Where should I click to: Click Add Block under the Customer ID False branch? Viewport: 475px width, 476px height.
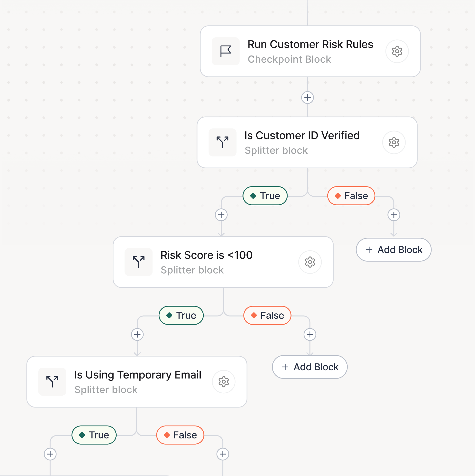(x=393, y=250)
